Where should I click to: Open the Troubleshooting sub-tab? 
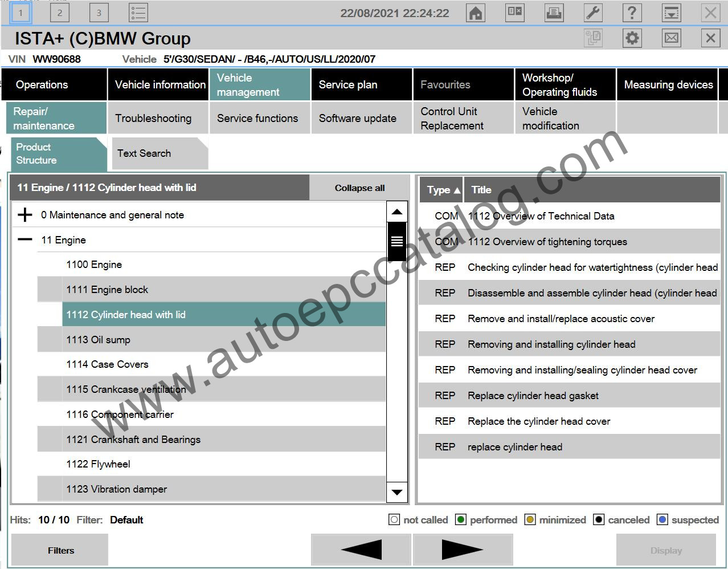(x=158, y=118)
